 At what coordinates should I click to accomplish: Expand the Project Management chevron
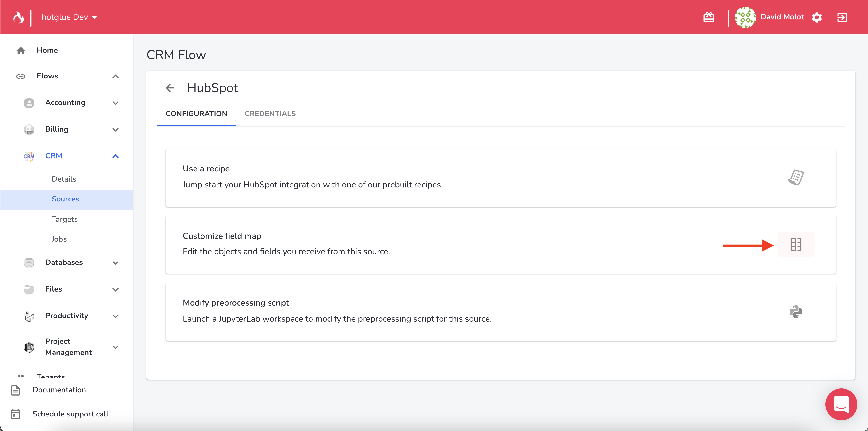tap(116, 347)
